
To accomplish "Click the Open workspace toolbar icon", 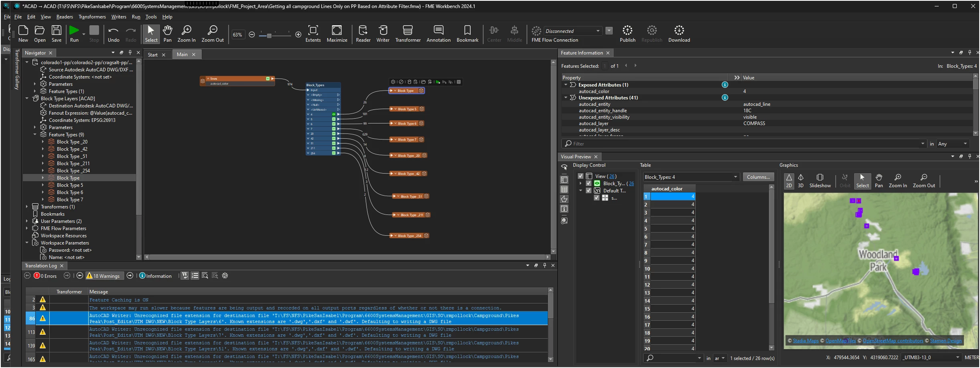I will pos(40,34).
